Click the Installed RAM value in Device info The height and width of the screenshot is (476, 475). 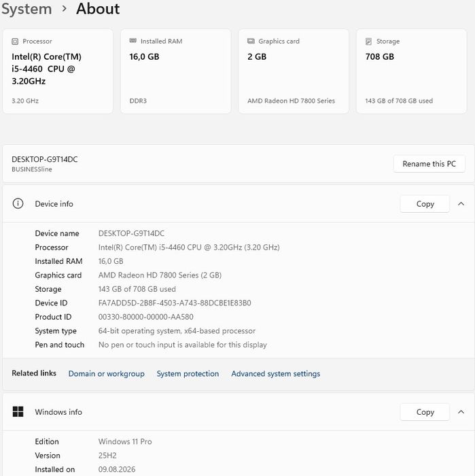[111, 261]
